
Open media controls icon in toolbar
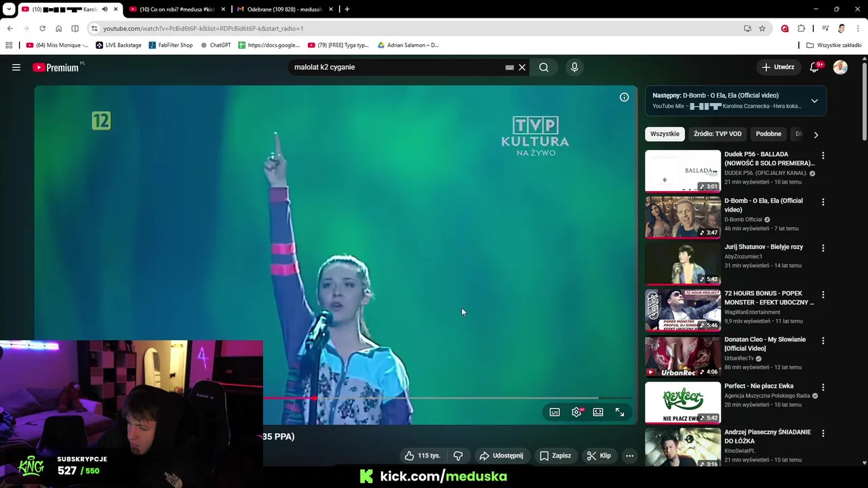coord(825,28)
